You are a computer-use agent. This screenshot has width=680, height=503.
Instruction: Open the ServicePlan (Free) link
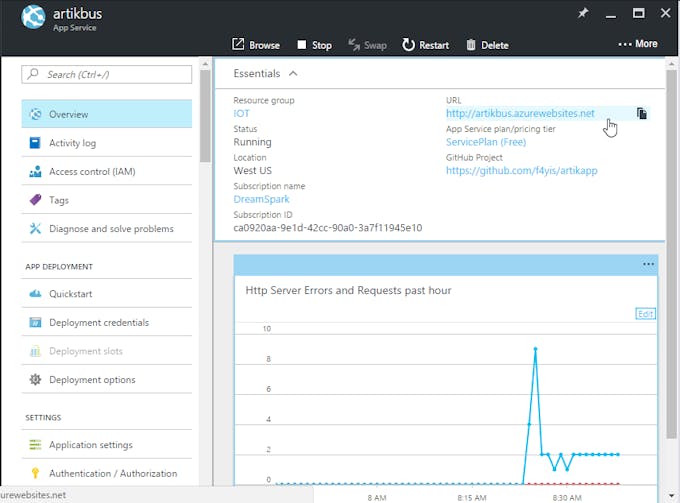coord(486,142)
